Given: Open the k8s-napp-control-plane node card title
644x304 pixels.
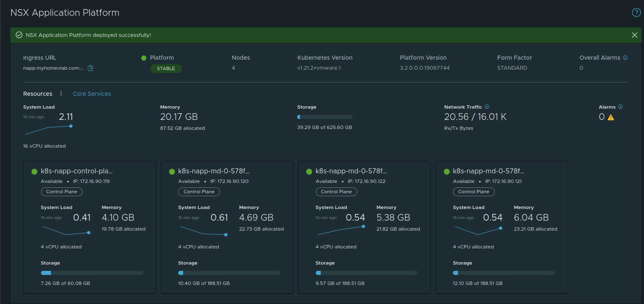Looking at the screenshot, I should [x=77, y=171].
